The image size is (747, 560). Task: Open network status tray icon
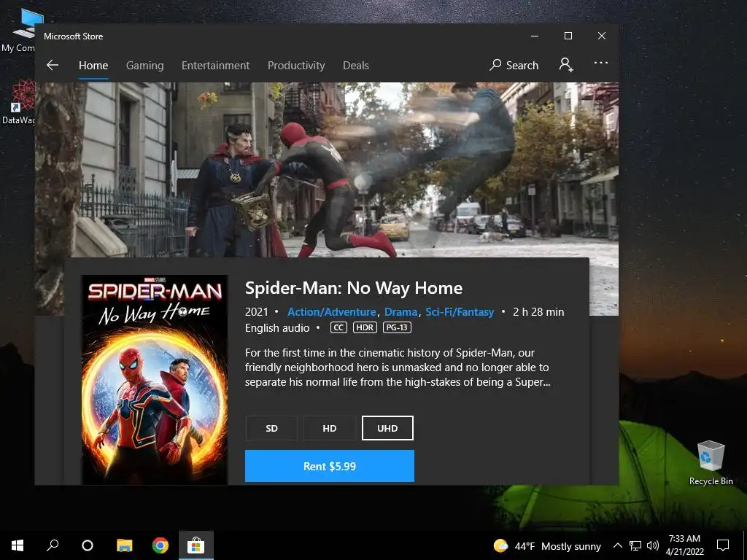pos(635,545)
